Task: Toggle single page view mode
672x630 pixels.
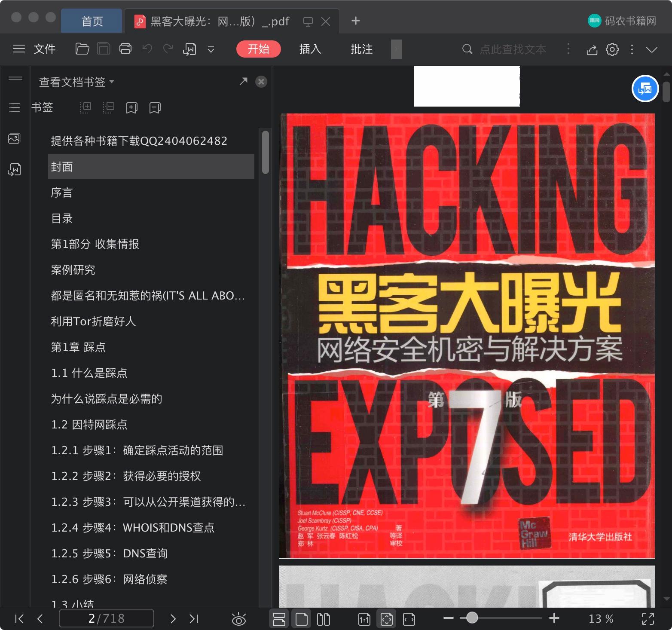Action: [302, 619]
